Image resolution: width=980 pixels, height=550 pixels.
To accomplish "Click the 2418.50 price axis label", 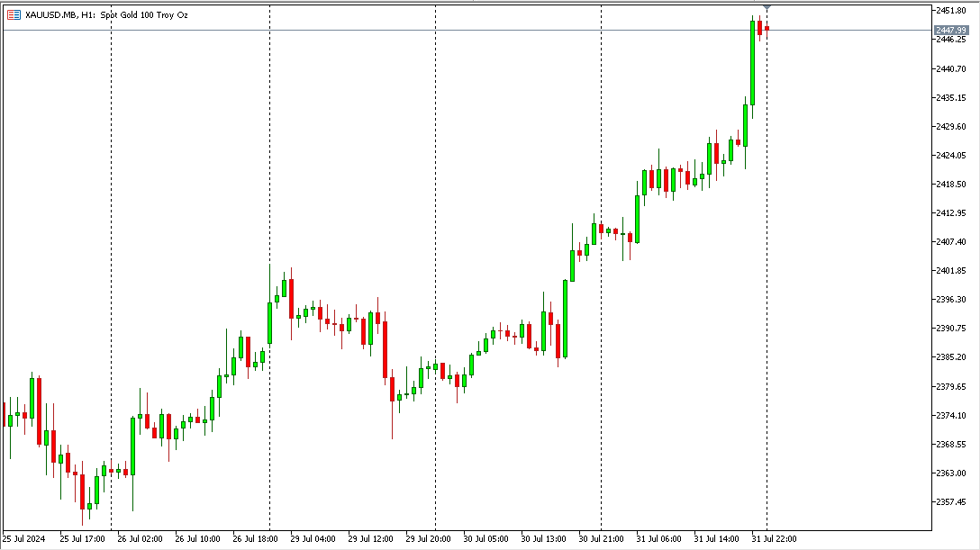I will [950, 185].
